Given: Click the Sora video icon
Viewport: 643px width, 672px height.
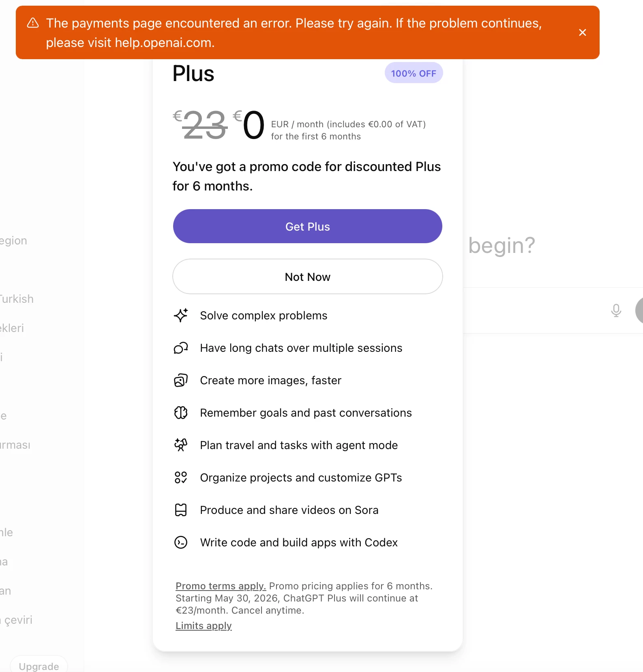Looking at the screenshot, I should click(181, 510).
